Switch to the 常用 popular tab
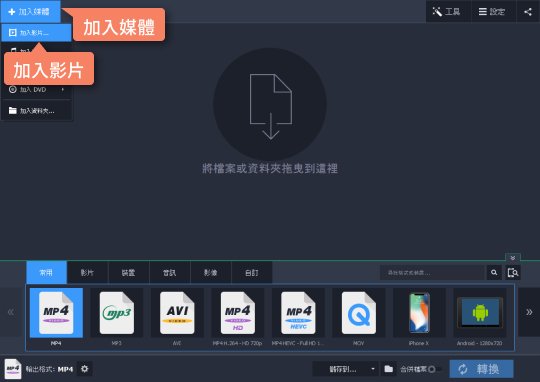This screenshot has width=540, height=382. click(46, 272)
